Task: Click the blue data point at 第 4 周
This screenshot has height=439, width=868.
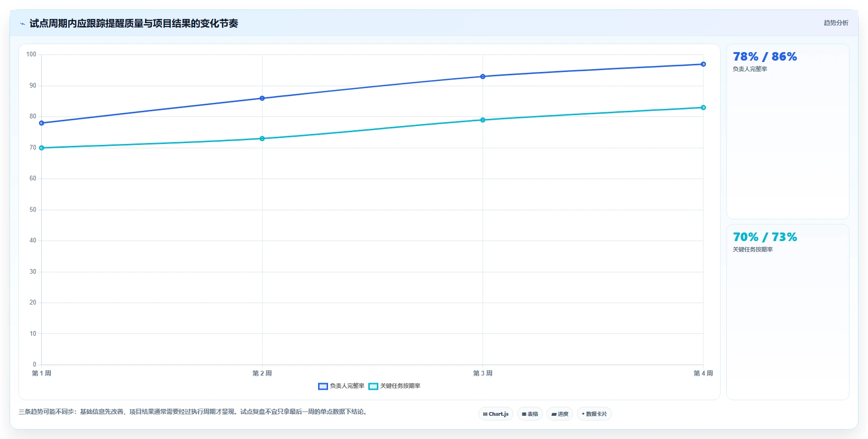Action: pos(703,64)
